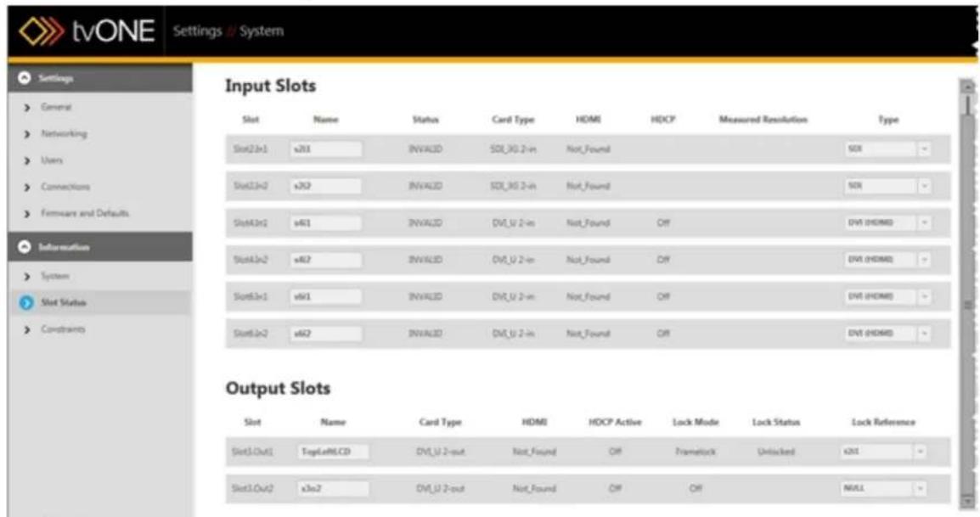Click the scrollbar down arrow
Viewport: 980px width, 517px height.
pos(967,501)
